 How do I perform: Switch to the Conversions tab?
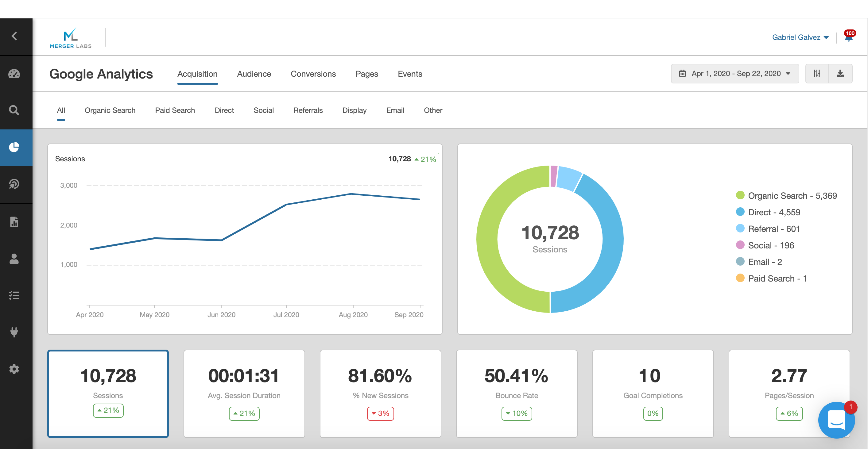click(313, 74)
